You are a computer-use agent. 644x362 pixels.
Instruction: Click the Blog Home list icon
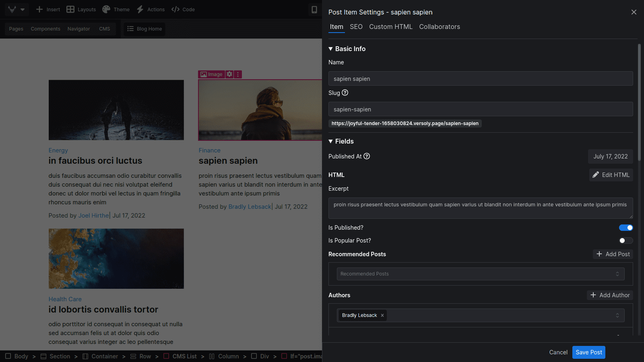tap(130, 29)
